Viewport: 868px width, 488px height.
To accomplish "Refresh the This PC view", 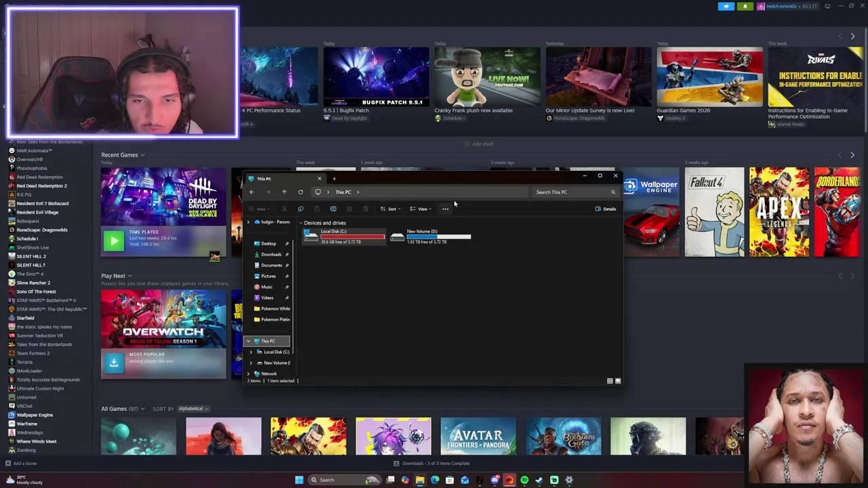I will (300, 192).
